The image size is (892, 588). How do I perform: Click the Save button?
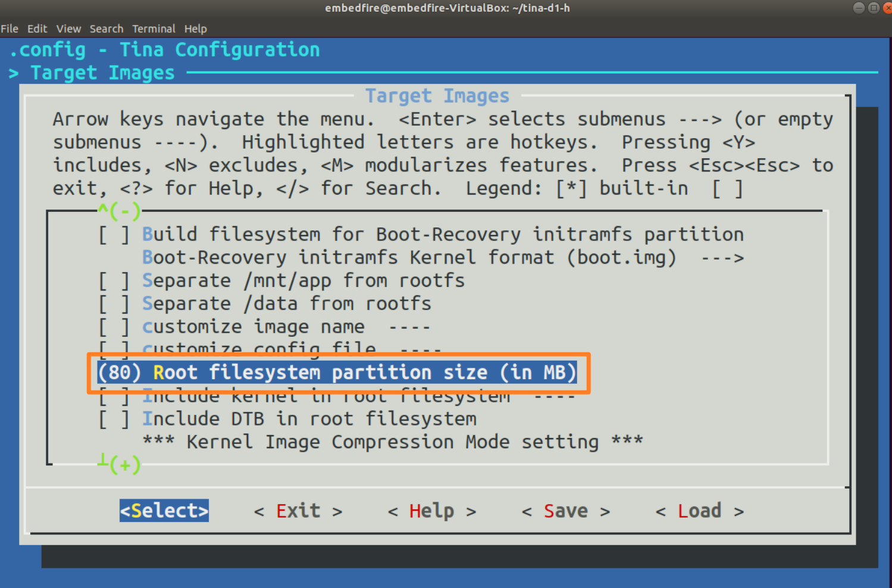pos(565,511)
